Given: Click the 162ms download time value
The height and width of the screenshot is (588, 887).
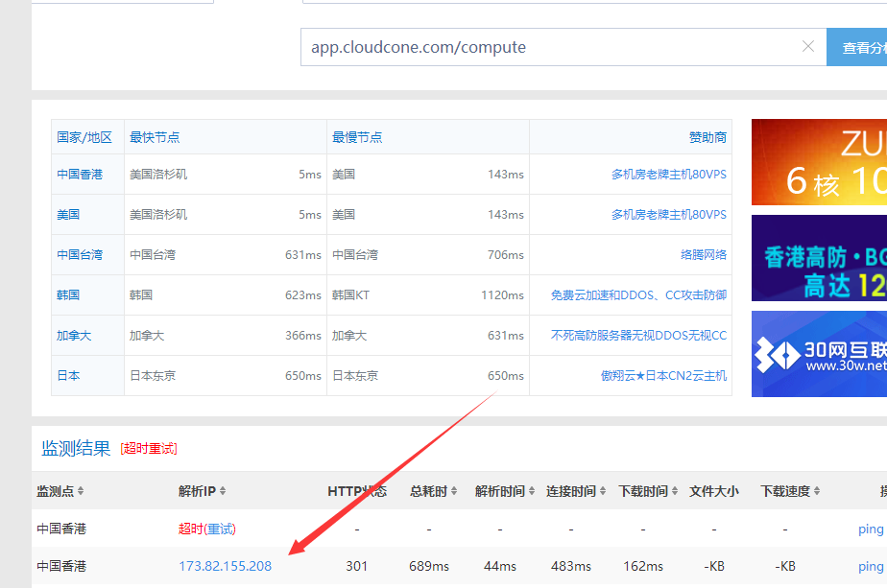Looking at the screenshot, I should [x=643, y=566].
